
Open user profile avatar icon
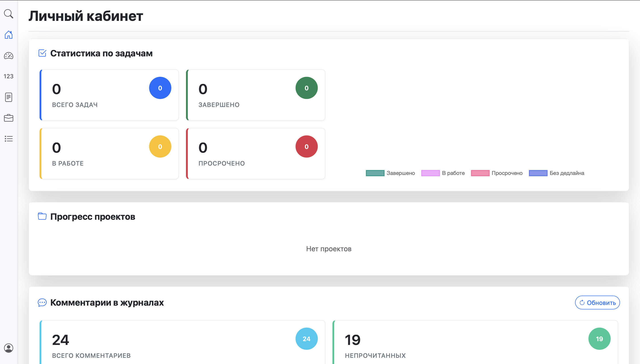(x=8, y=348)
